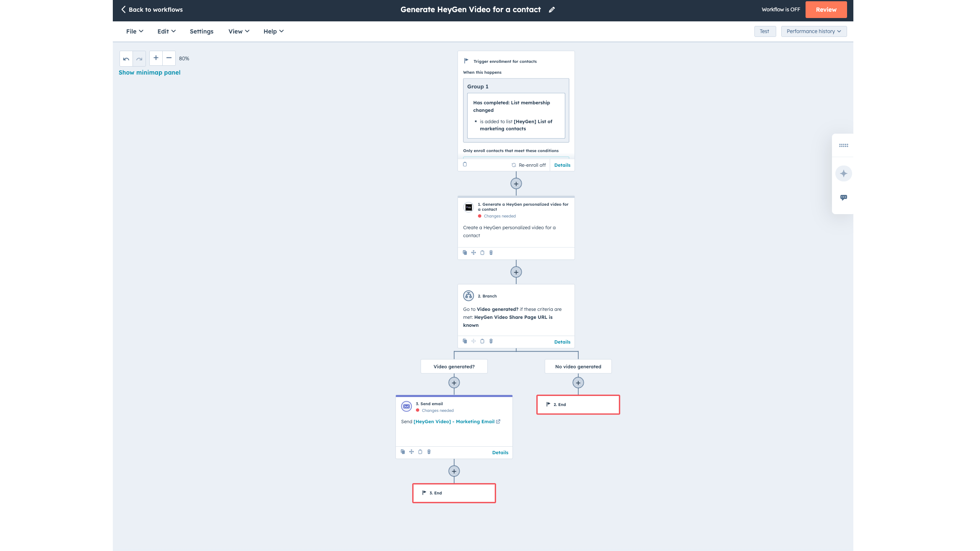Zoom in with the plus icon

[x=156, y=58]
